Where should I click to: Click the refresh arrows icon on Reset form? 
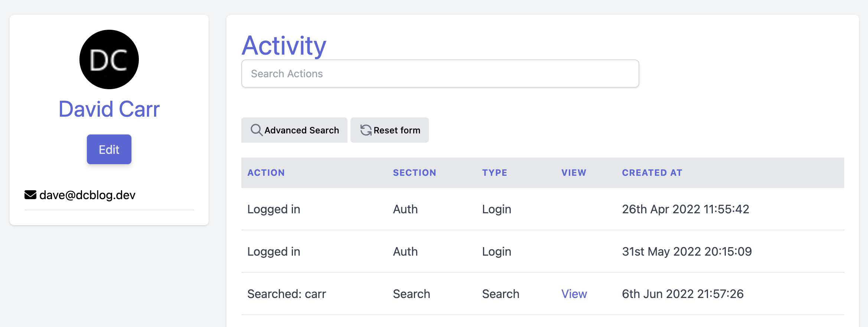pyautogui.click(x=366, y=130)
